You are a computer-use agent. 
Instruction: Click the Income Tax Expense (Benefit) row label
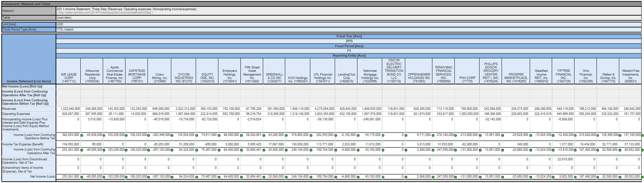23,144
